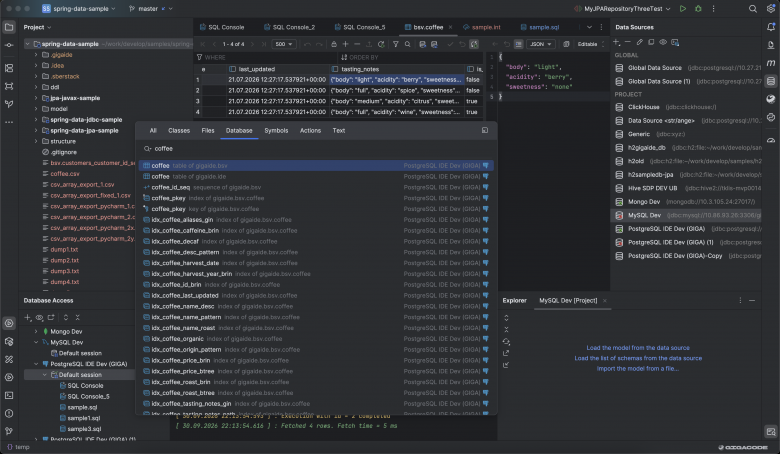Toggle view eye in Database Access toolbar
780x454 pixels.
coord(39,317)
